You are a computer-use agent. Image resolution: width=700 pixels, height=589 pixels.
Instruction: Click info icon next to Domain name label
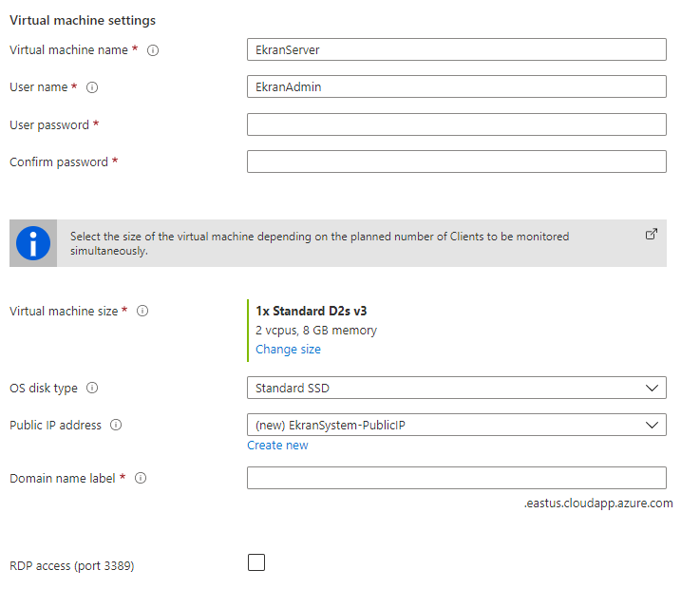pos(141,479)
